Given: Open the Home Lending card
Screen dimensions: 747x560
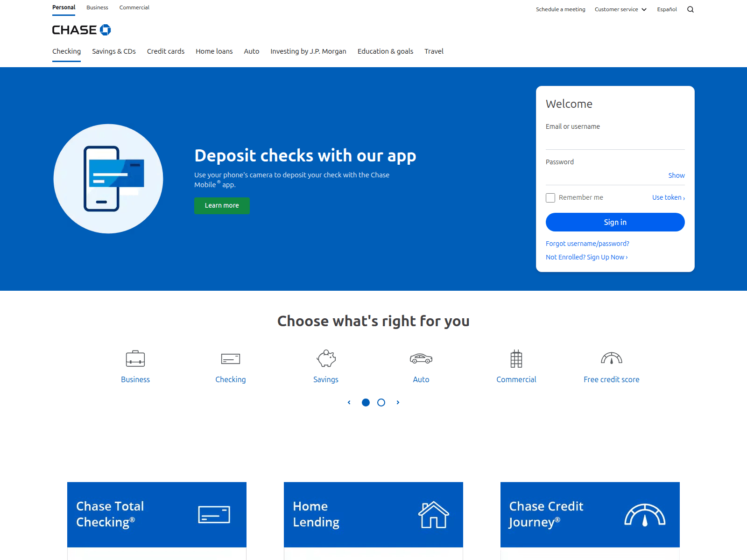Looking at the screenshot, I should click(x=373, y=515).
